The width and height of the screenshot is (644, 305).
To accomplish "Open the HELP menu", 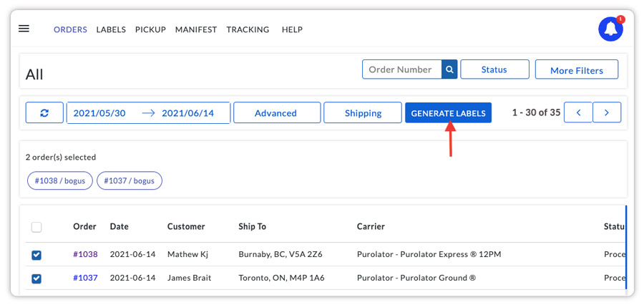I will pos(292,29).
